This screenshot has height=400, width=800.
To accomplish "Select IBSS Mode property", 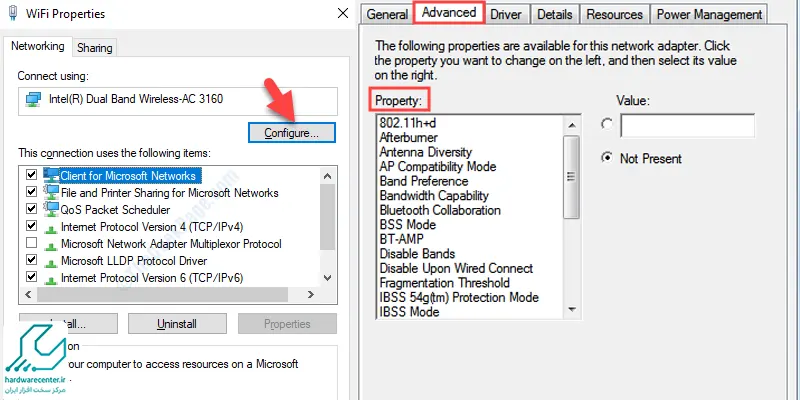I will tap(409, 311).
